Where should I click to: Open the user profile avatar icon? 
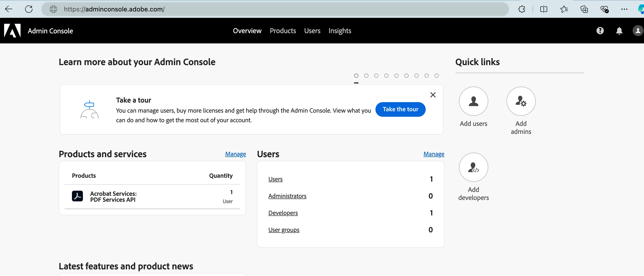[638, 31]
